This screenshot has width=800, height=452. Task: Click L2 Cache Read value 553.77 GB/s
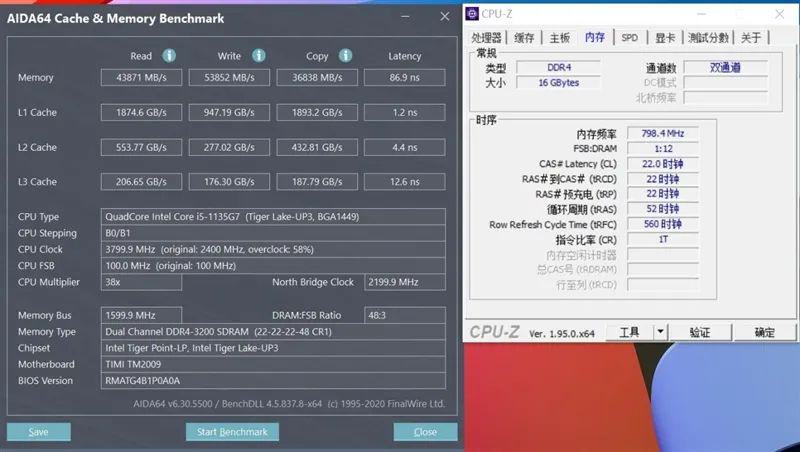(x=141, y=147)
